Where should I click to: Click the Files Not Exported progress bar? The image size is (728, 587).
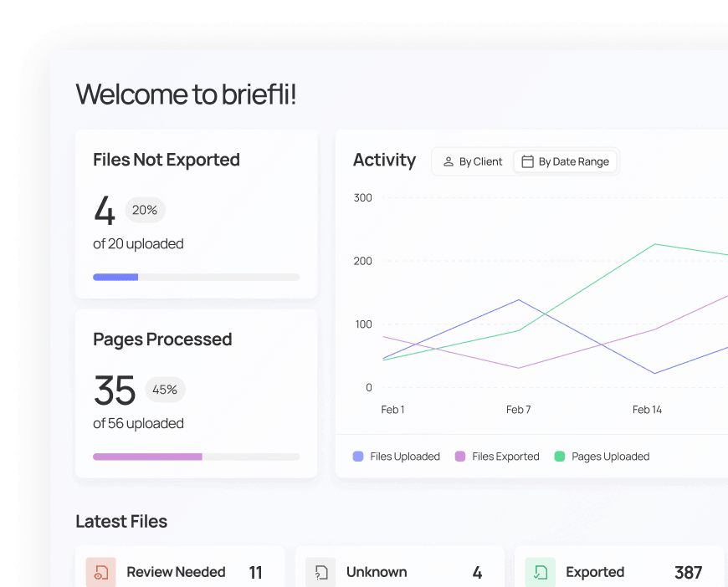coord(196,277)
